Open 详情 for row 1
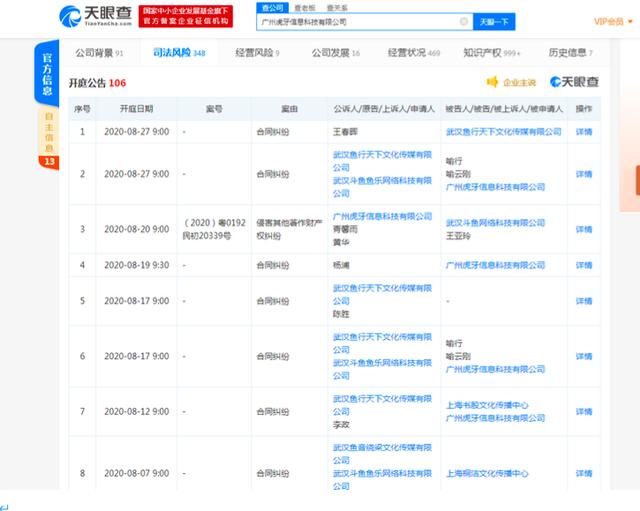640x511 pixels. click(584, 132)
